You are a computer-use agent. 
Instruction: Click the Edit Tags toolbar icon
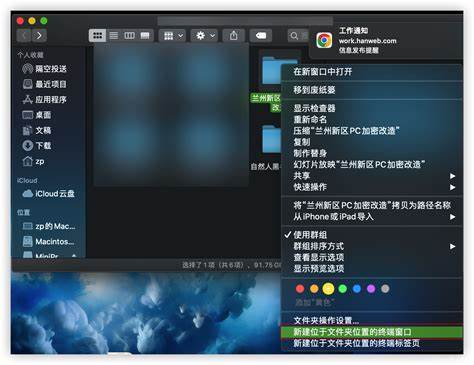point(261,35)
